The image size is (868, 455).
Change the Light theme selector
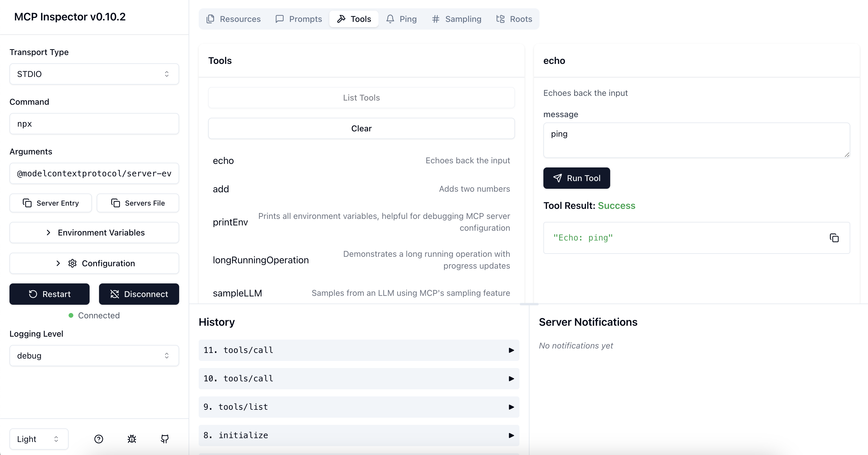click(39, 439)
